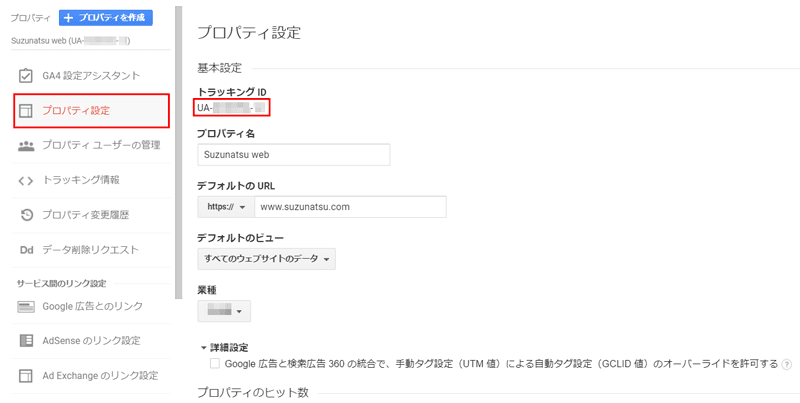The height and width of the screenshot is (403, 800).
Task: Open AdSense のリンク設定
Action: pos(92,341)
